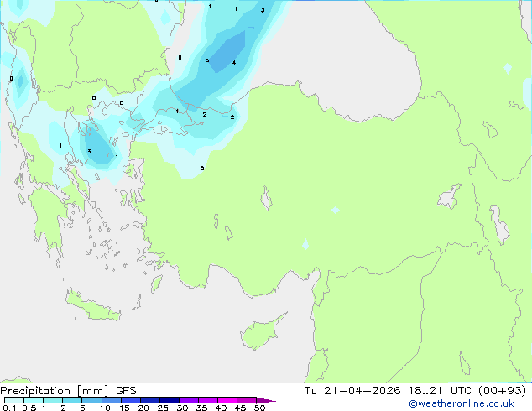532x411 pixels.
Task: Click the 'Precipitation [mm] GFS' title
Action: [68, 391]
